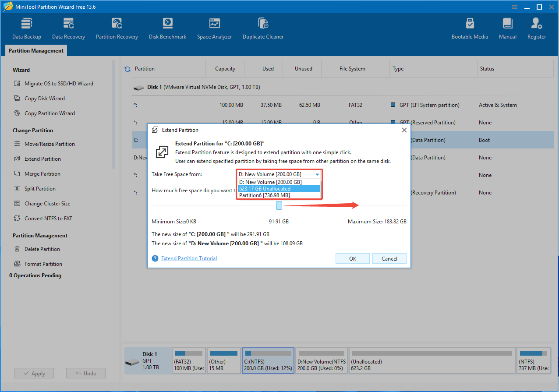Select Extend Partition in sidebar
The height and width of the screenshot is (392, 559).
pyautogui.click(x=38, y=159)
